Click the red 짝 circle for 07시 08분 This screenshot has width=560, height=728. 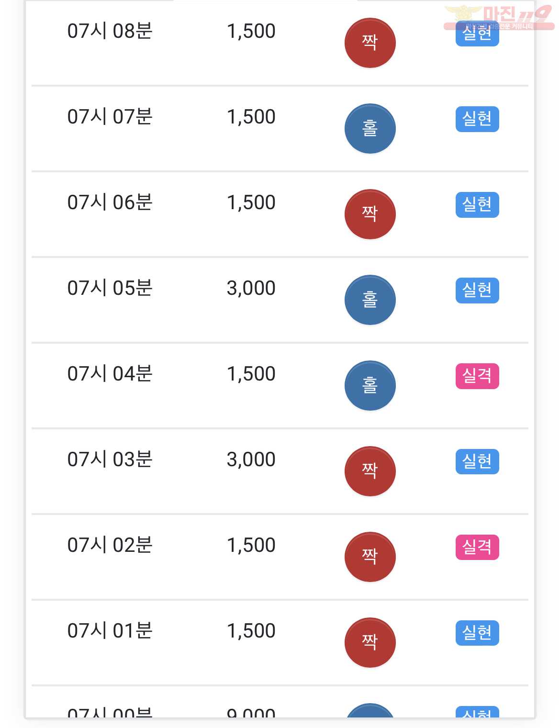pyautogui.click(x=370, y=43)
